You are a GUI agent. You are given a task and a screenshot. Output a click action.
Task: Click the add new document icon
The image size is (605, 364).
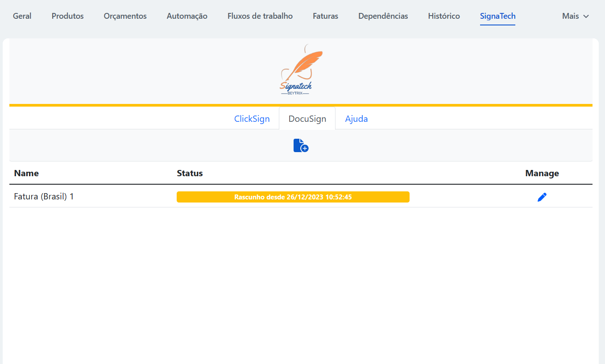point(301,145)
